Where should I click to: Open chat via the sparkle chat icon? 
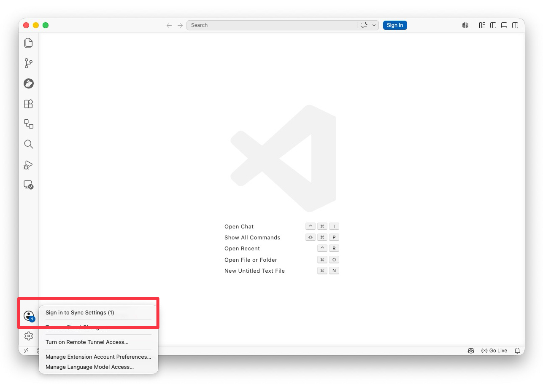[364, 25]
